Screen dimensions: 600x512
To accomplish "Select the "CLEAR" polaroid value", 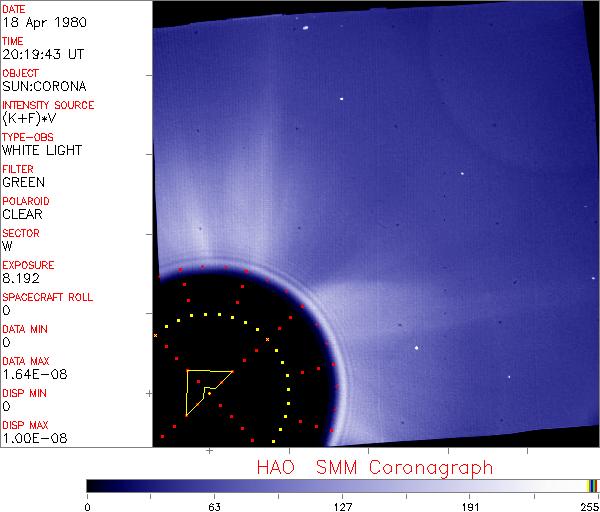I will (22, 214).
